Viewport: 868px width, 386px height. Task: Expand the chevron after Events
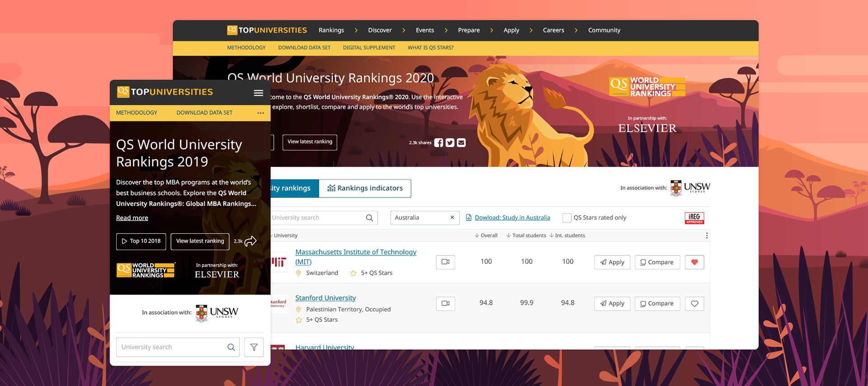[x=446, y=30]
